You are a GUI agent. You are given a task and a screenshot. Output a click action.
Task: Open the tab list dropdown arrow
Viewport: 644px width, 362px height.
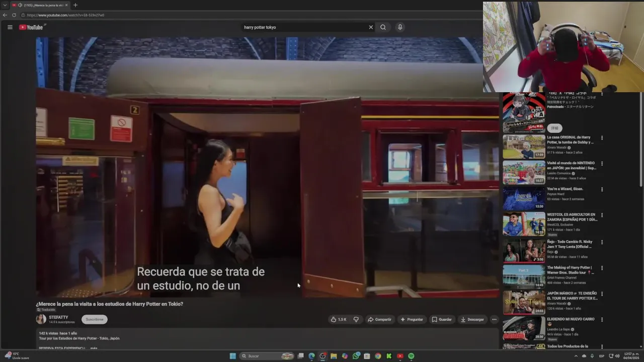pos(5,5)
